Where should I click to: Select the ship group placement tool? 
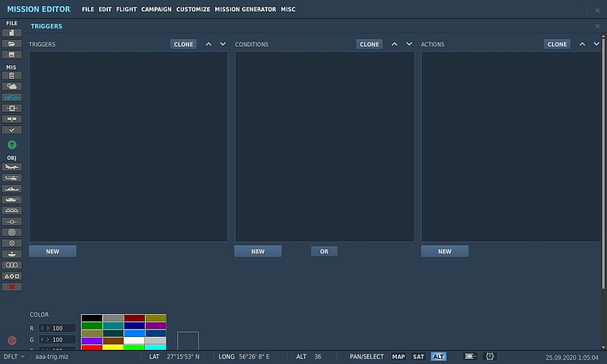11,189
